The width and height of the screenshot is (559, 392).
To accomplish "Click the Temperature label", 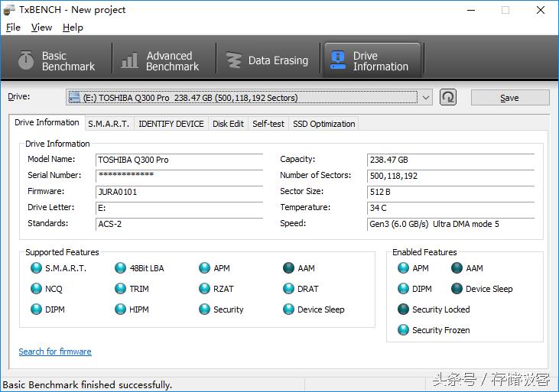I will pos(305,207).
